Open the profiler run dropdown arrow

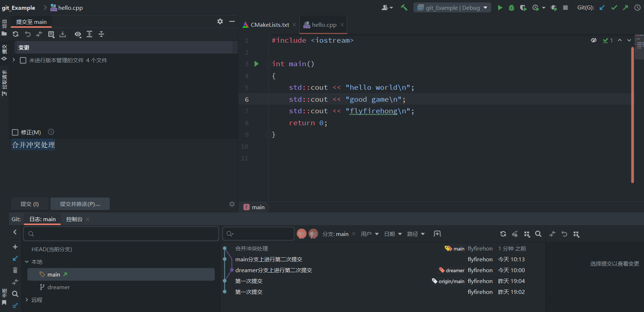pos(544,8)
